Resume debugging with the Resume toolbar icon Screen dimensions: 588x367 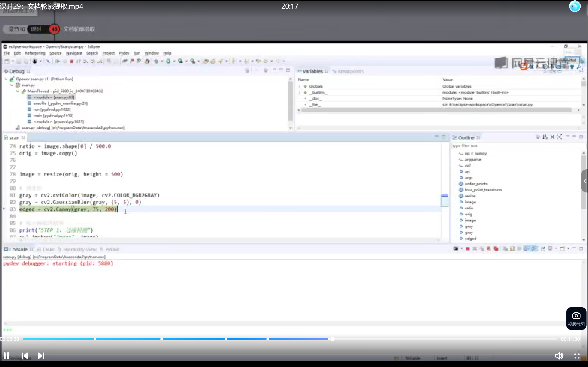coord(58,61)
